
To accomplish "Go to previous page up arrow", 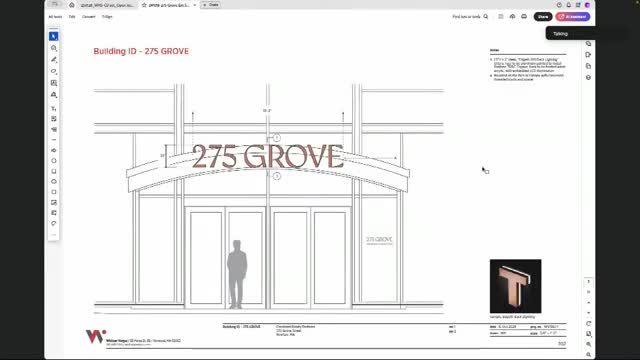I will 589,302.
